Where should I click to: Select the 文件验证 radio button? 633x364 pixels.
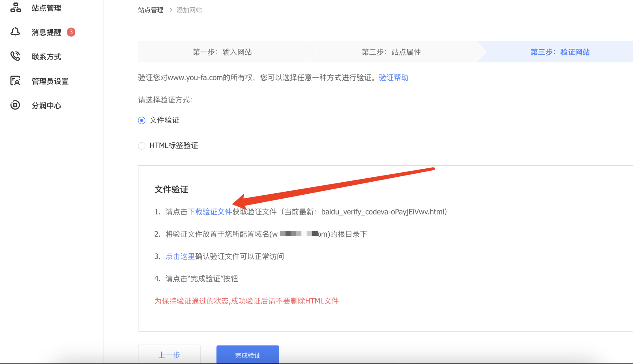pyautogui.click(x=142, y=121)
